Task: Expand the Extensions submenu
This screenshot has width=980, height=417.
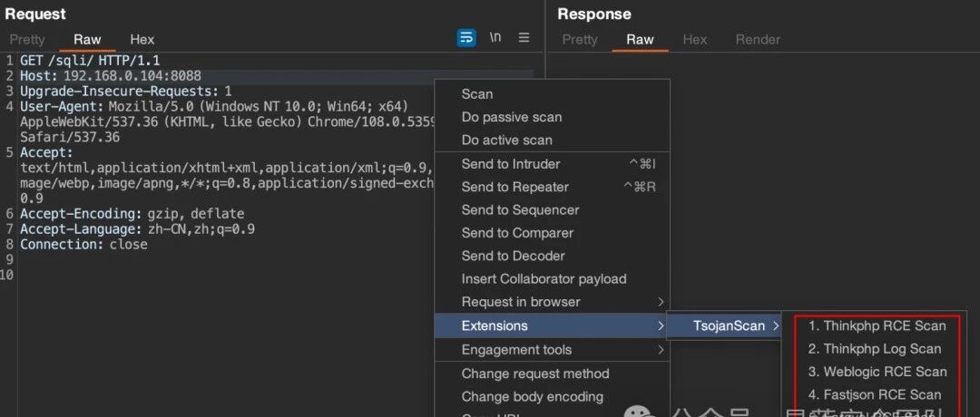Action: 552,325
